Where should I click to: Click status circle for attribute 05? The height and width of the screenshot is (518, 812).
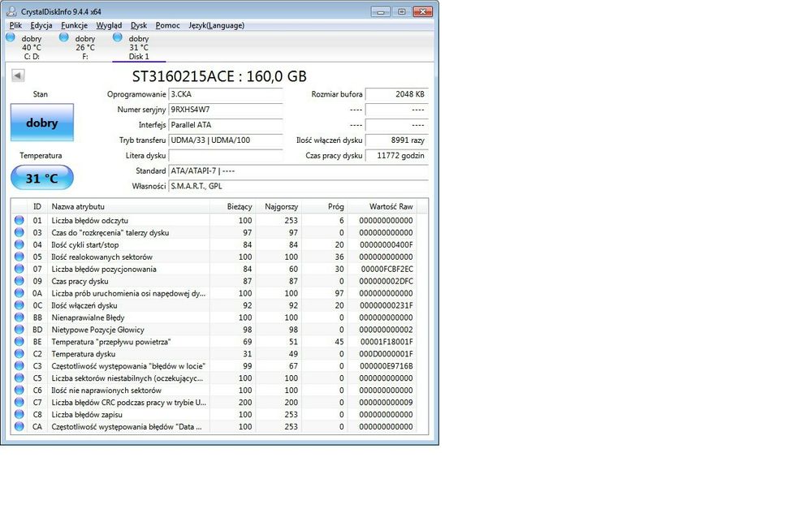click(x=19, y=257)
